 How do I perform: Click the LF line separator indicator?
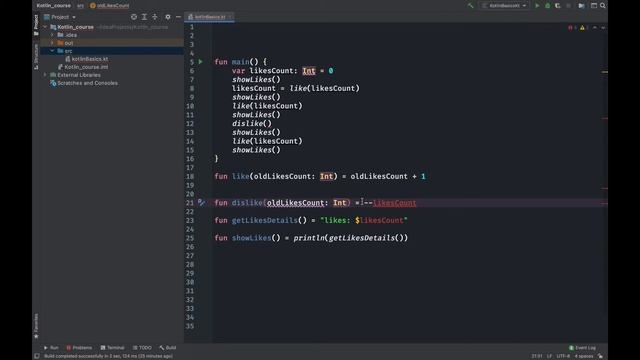point(549,356)
